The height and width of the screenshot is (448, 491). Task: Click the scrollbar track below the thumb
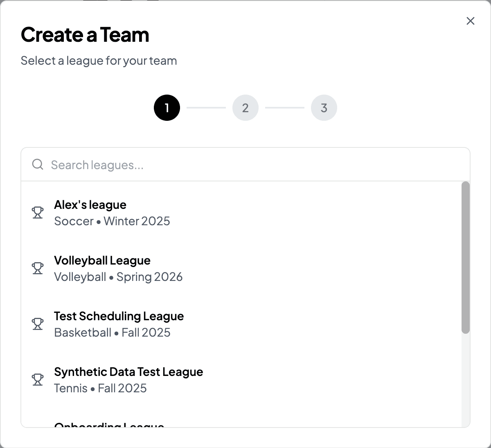(466, 380)
